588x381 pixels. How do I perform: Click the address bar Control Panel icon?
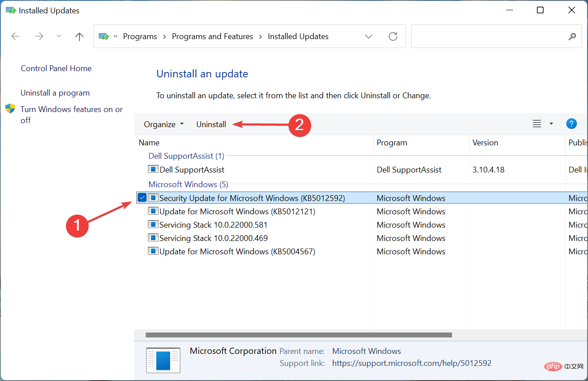point(103,36)
